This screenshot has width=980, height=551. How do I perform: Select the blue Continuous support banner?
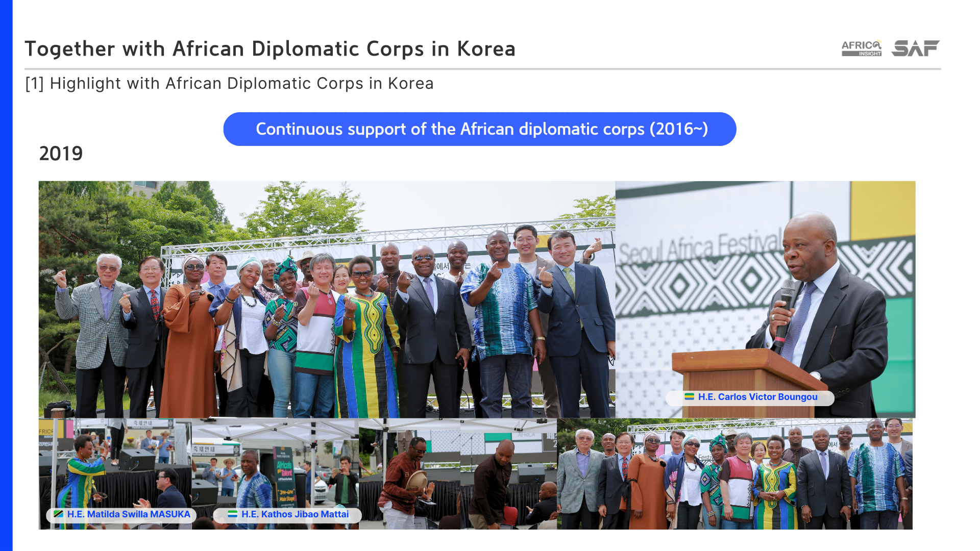point(480,129)
